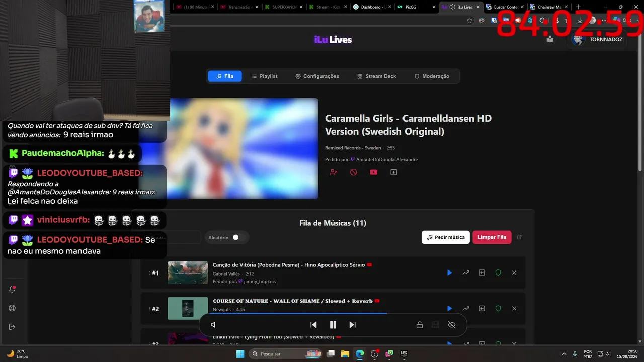Viewport: 644px width, 362px height.
Task: Click the title 'COURSE OF NATURE - WALL OF SHAME'
Action: click(266, 301)
